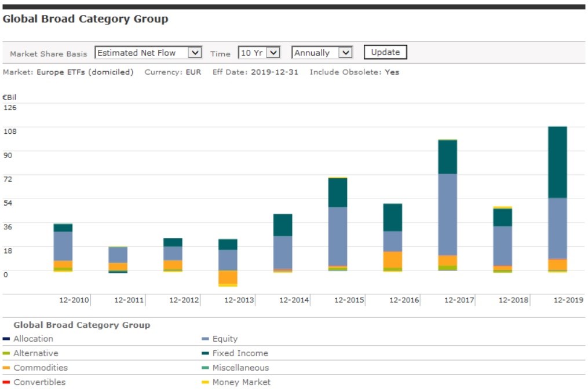Select the 12-2013 negative Commodities bar segment
The height and width of the screenshot is (392, 588).
[x=228, y=277]
